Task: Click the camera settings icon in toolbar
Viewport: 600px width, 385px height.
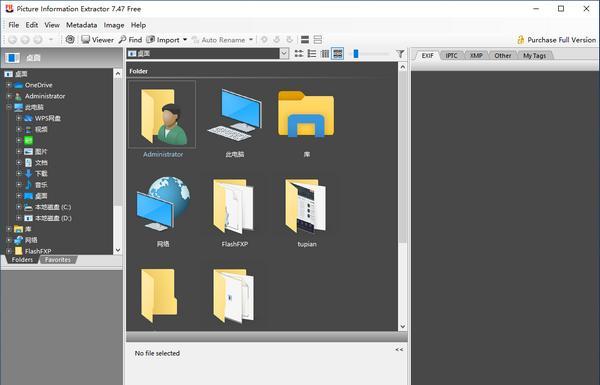Action: 70,39
